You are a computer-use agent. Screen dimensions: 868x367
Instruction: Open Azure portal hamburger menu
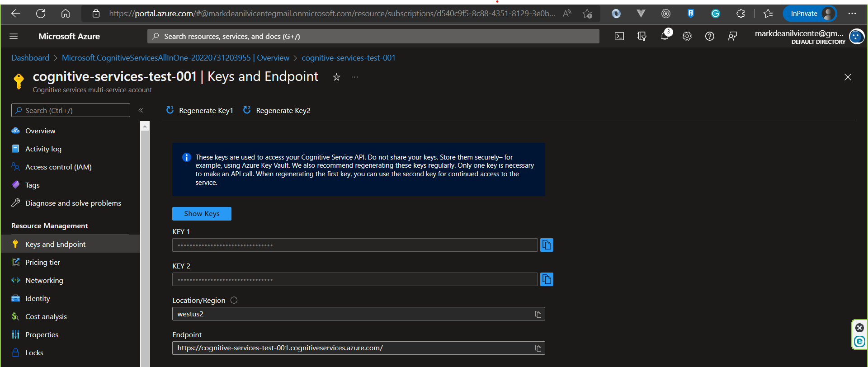click(14, 36)
